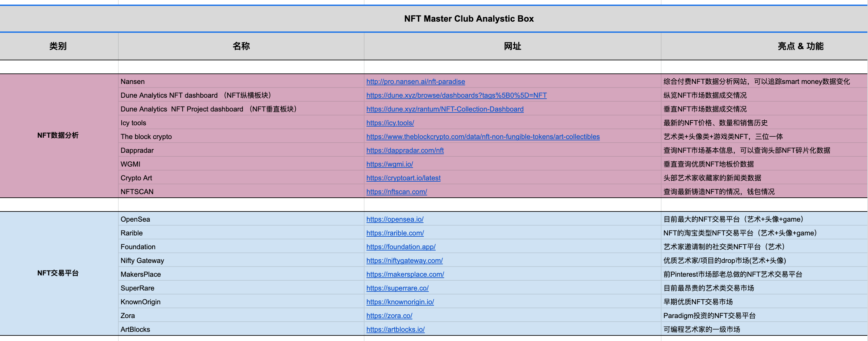Open the NFTSCAN link
This screenshot has width=868, height=341.
[x=397, y=191]
